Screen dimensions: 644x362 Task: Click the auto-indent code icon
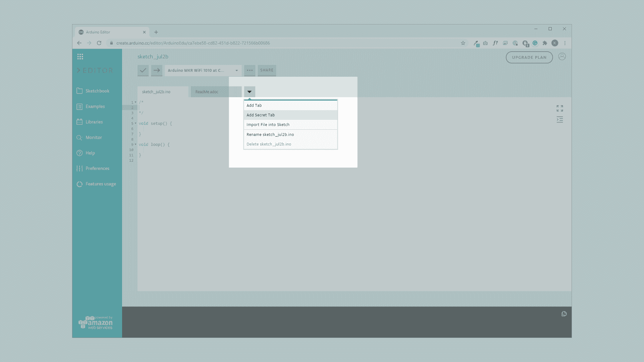(559, 120)
